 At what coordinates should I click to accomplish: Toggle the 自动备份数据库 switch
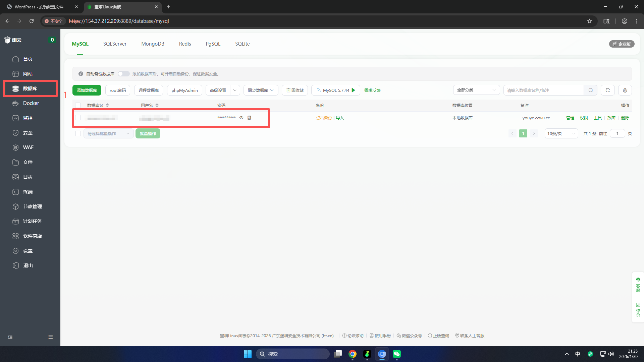coord(123,74)
